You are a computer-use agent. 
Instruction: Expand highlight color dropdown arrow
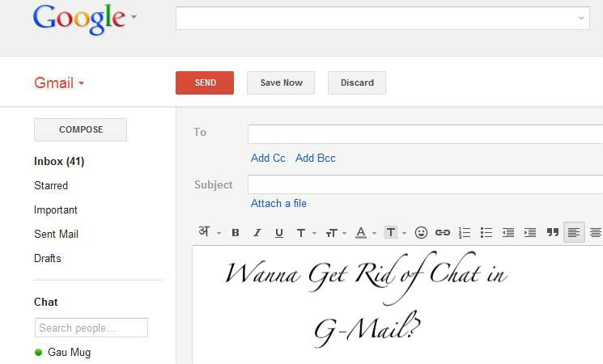[x=404, y=233]
